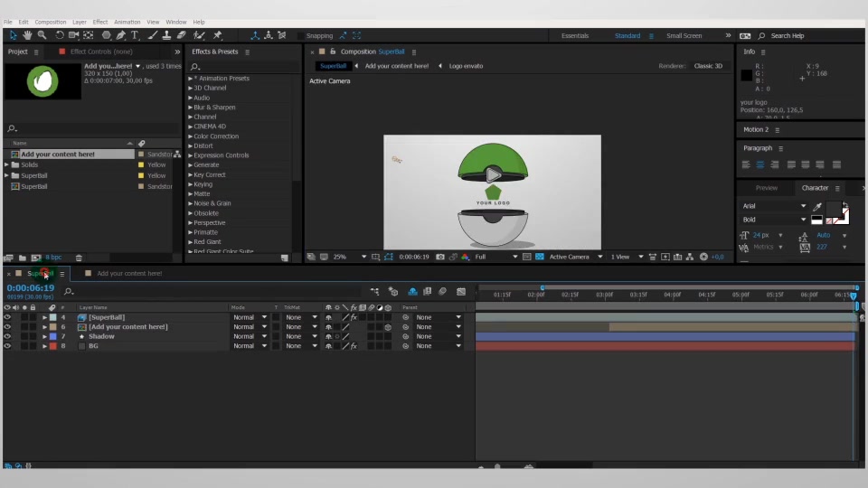
Task: Switch to the Preview panel tab
Action: (766, 188)
